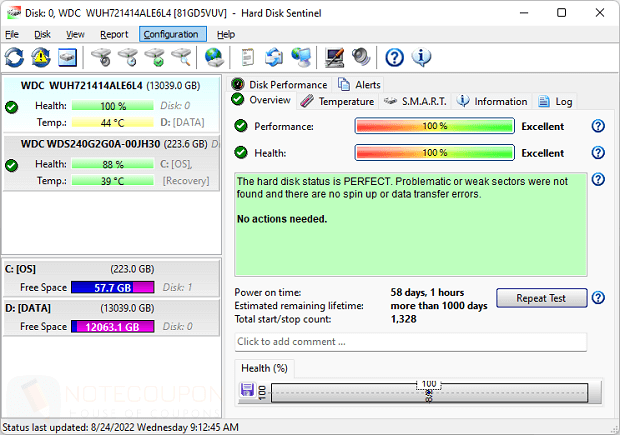This screenshot has height=435, width=620.
Task: Open the Disk menu
Action: pyautogui.click(x=42, y=34)
